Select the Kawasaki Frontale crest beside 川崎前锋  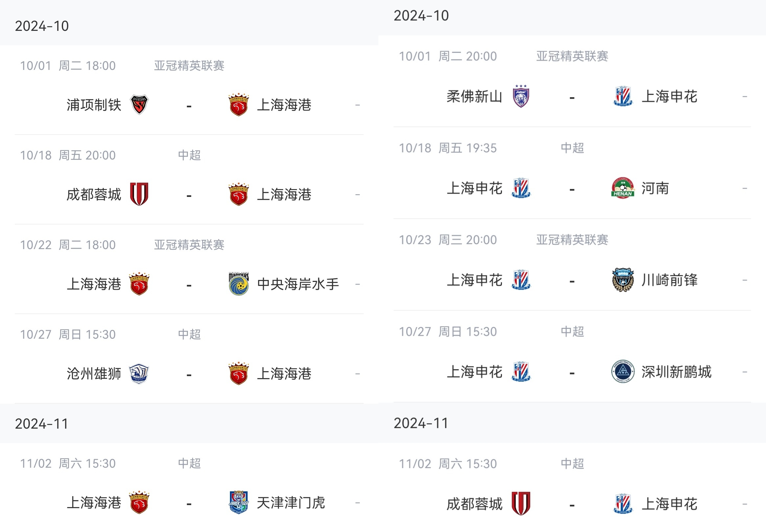click(622, 280)
